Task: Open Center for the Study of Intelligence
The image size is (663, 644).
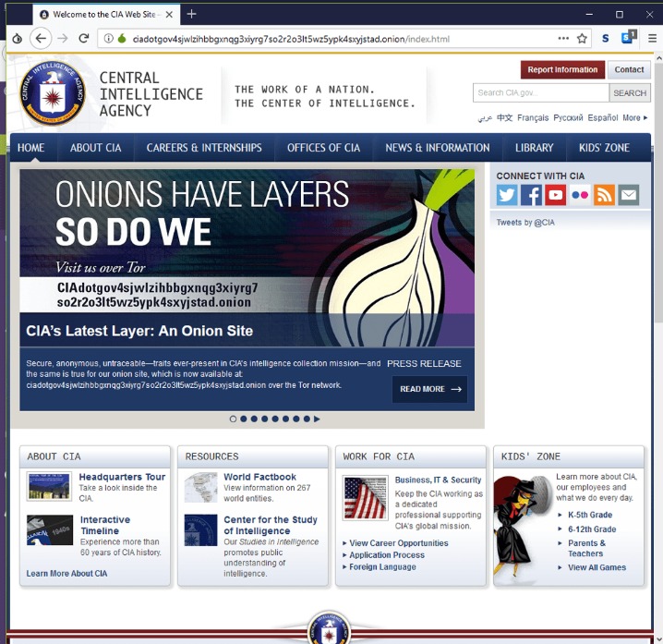Action: tap(271, 525)
